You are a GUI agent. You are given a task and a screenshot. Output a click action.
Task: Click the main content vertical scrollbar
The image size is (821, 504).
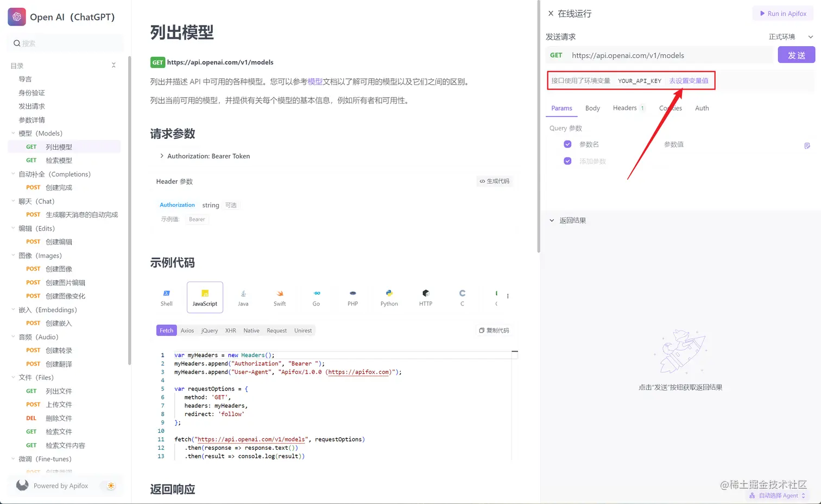coord(538,126)
